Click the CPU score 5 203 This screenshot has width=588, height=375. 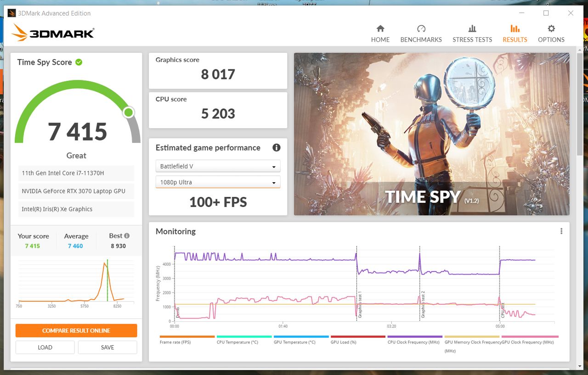click(218, 114)
